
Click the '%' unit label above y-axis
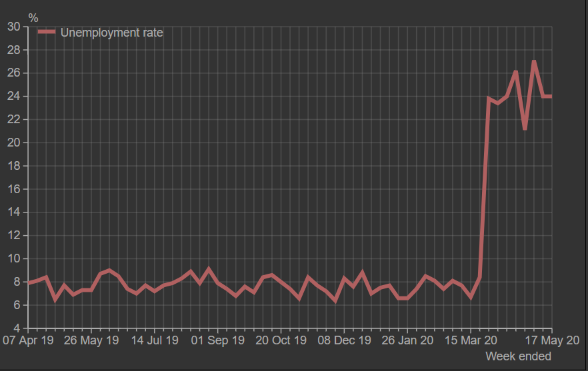(33, 18)
